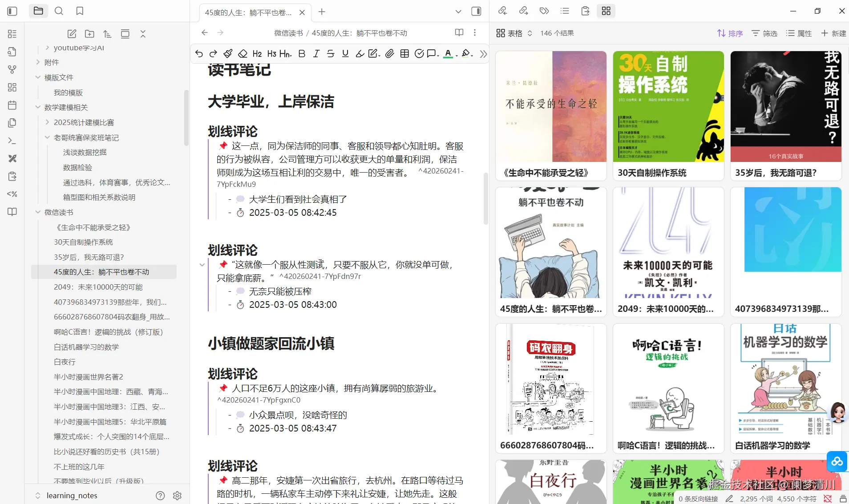Pick the font color A swatch

(x=449, y=54)
